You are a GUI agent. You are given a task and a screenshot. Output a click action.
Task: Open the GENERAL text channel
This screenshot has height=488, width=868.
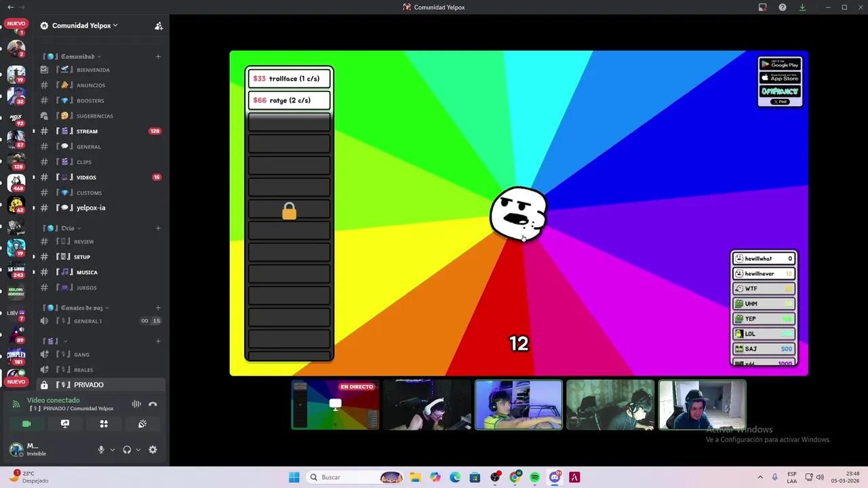(100, 146)
